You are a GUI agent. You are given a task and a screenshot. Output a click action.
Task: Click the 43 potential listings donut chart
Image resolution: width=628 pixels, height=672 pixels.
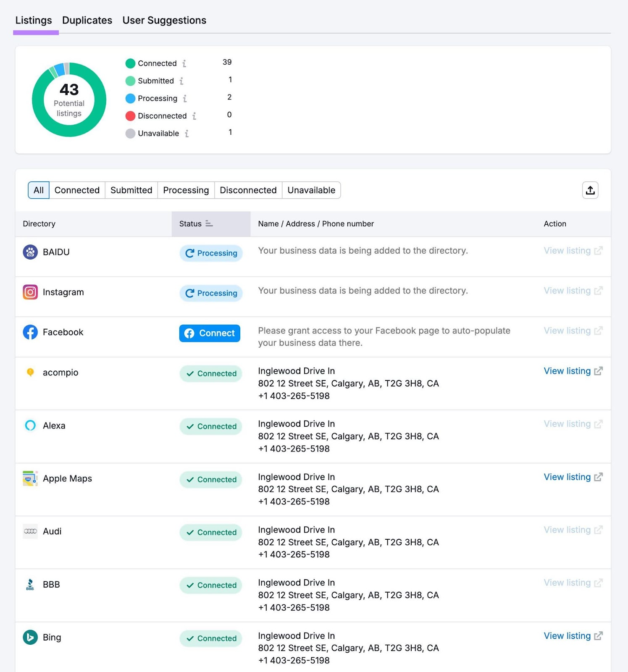coord(69,100)
